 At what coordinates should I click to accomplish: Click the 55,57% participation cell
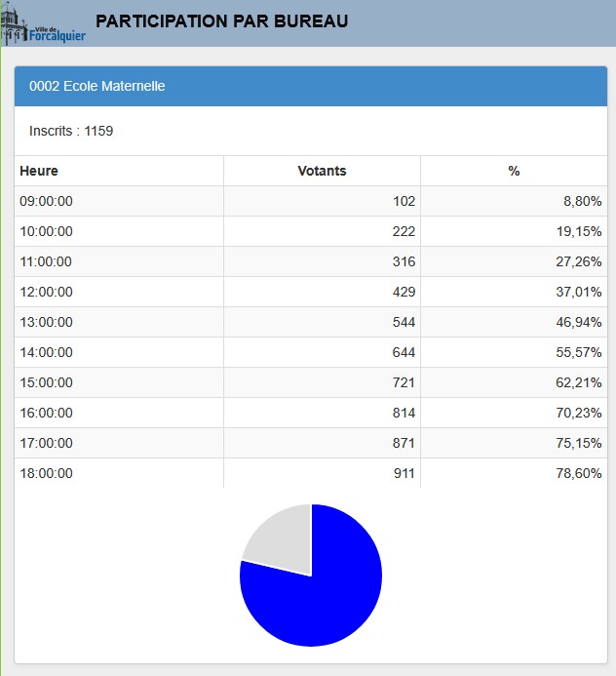coord(579,352)
